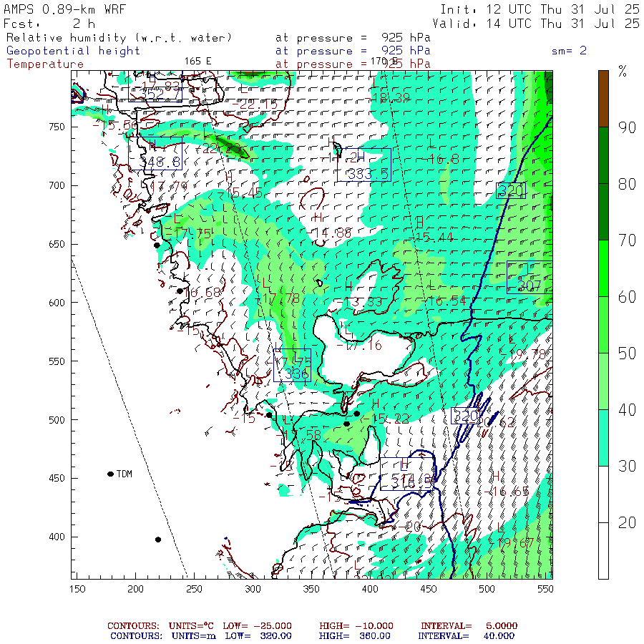Select the green swatch between 50 and 60
The width and height of the screenshot is (644, 644).
pos(603,325)
